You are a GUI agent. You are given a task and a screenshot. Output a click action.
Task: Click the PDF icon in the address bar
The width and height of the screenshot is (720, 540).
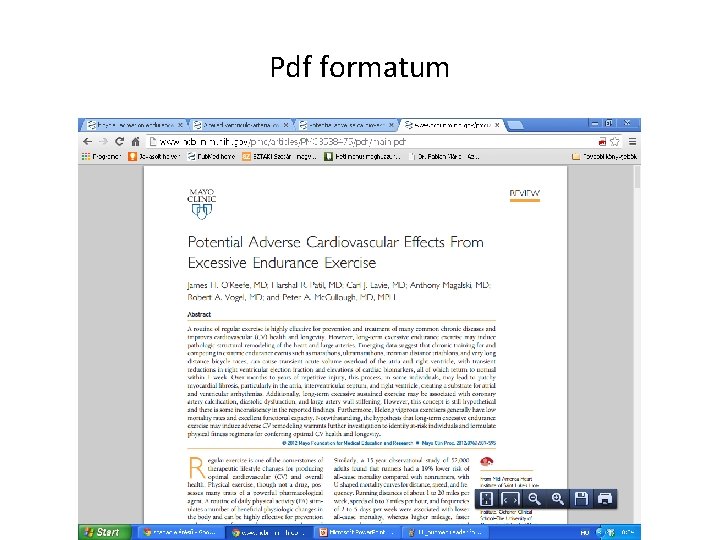click(x=602, y=142)
